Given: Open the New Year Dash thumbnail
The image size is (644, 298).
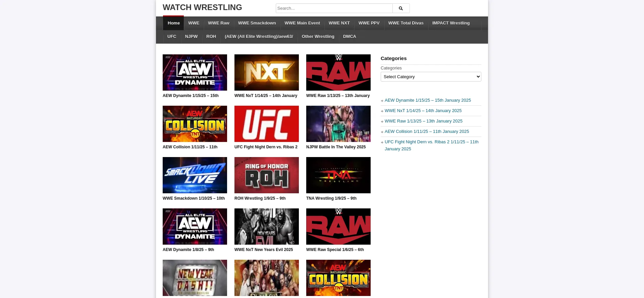Looking at the screenshot, I should [x=195, y=278].
